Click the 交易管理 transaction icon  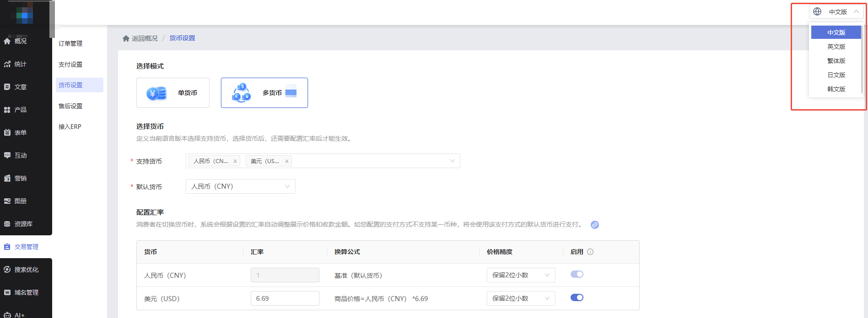pyautogui.click(x=7, y=247)
